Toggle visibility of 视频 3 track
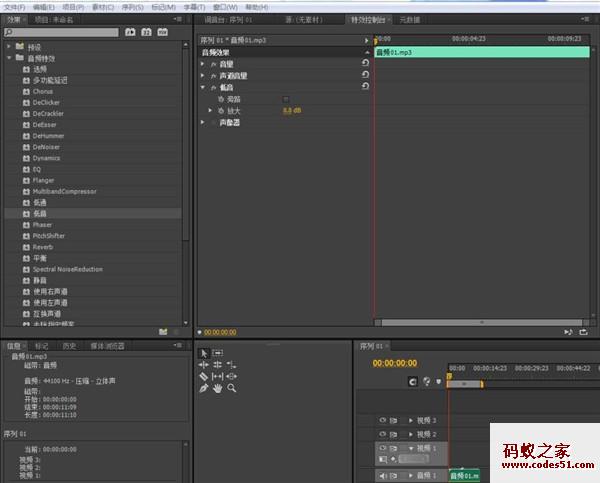This screenshot has width=600, height=483. (x=382, y=420)
